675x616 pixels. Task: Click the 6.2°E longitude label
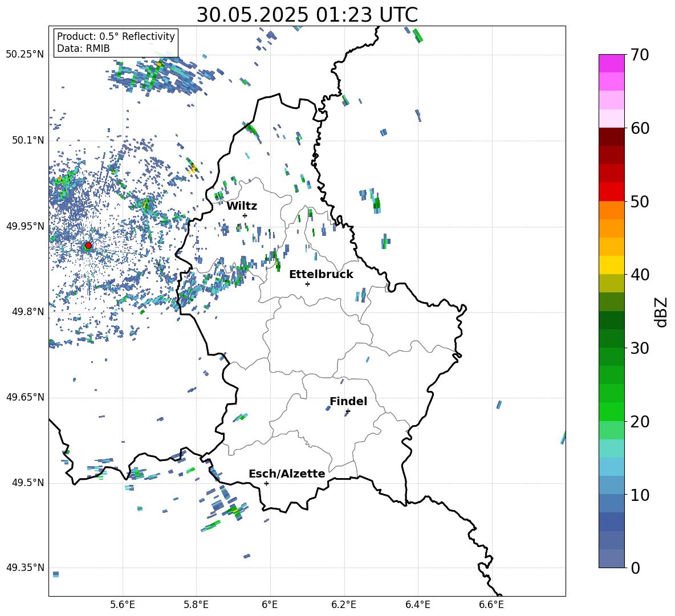pos(344,605)
